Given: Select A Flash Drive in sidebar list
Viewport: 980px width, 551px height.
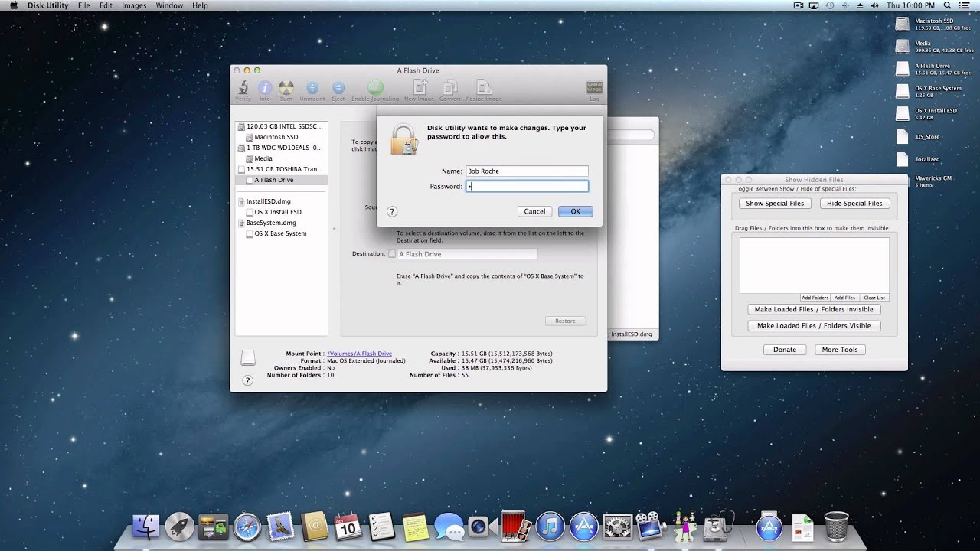Looking at the screenshot, I should pos(281,180).
